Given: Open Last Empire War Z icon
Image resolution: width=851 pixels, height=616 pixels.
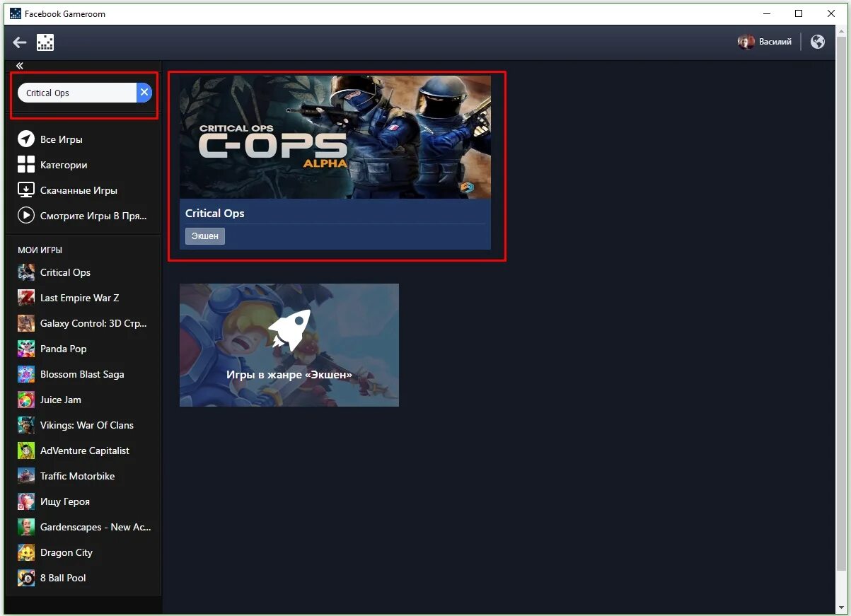Looking at the screenshot, I should (26, 298).
